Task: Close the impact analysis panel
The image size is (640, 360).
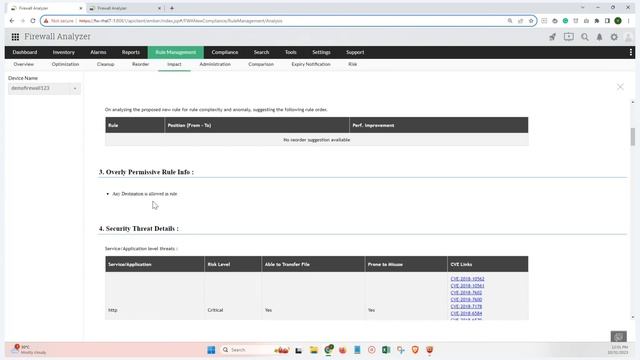Action: 620,87
